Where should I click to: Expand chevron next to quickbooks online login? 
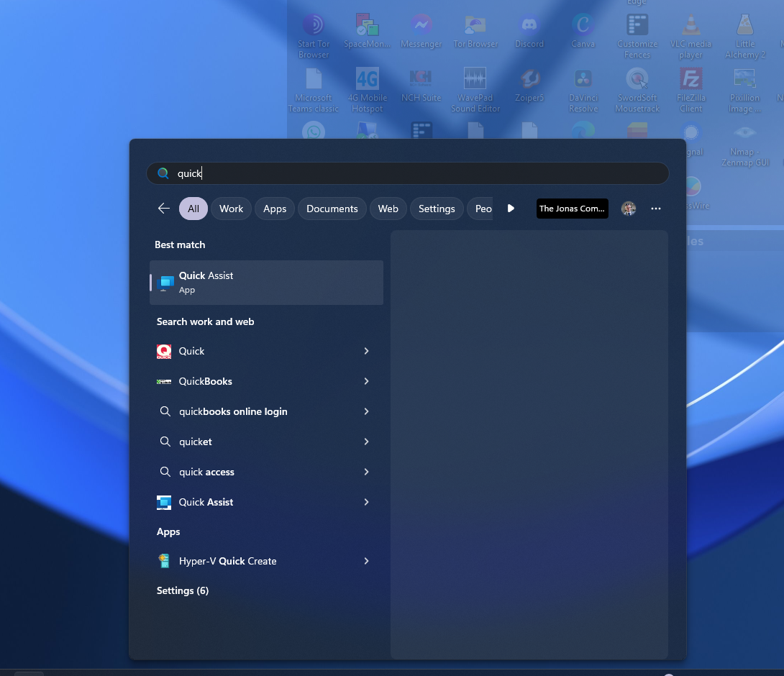(366, 411)
